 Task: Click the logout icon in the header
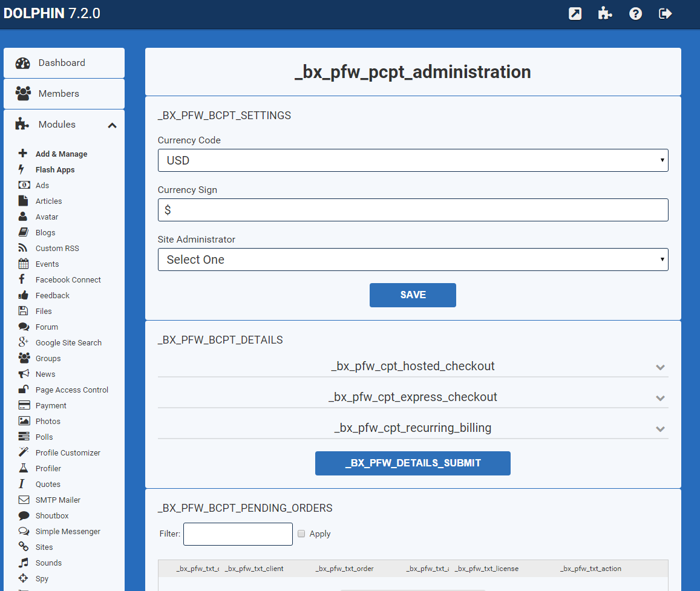coord(666,13)
